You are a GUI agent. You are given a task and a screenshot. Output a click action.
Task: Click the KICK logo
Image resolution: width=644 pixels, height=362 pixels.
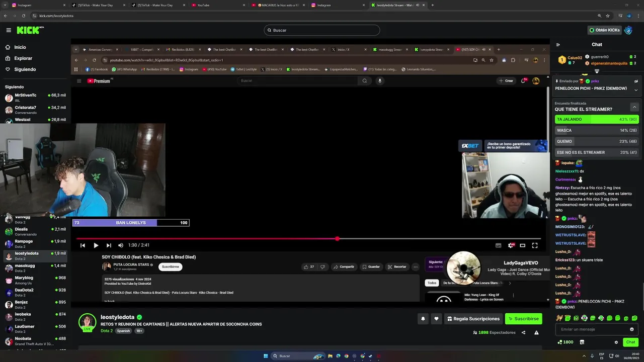[x=29, y=30]
